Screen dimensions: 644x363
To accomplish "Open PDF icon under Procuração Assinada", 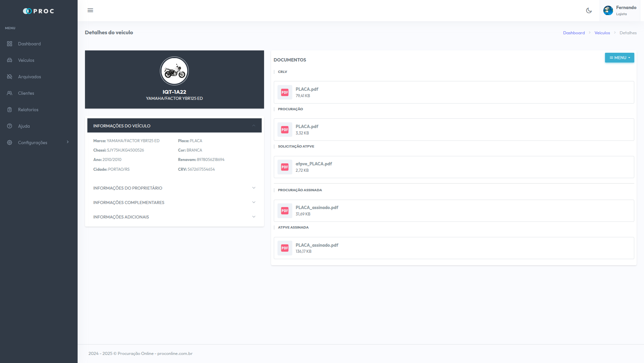I will click(285, 211).
